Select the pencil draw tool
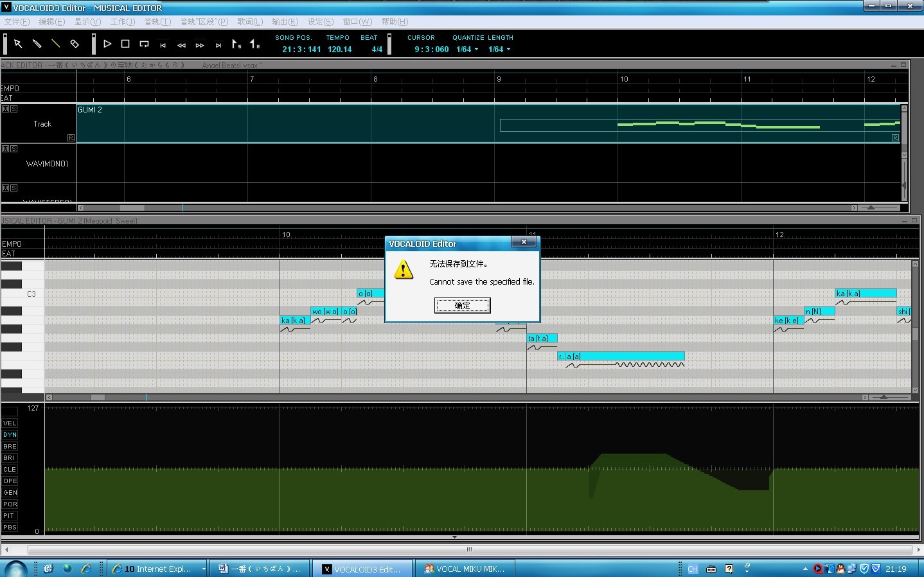Screen dimensions: 924x577 click(x=37, y=44)
